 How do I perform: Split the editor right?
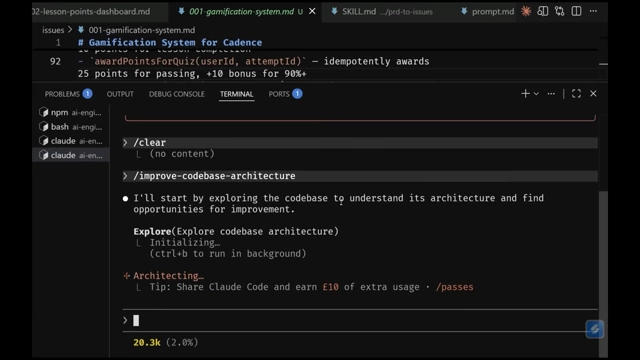tap(576, 11)
